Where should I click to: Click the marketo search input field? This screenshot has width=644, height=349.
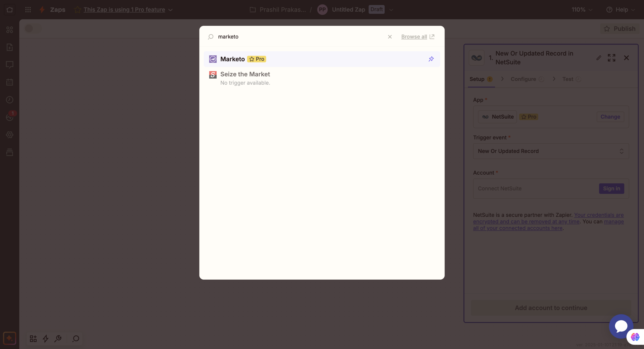coord(301,37)
